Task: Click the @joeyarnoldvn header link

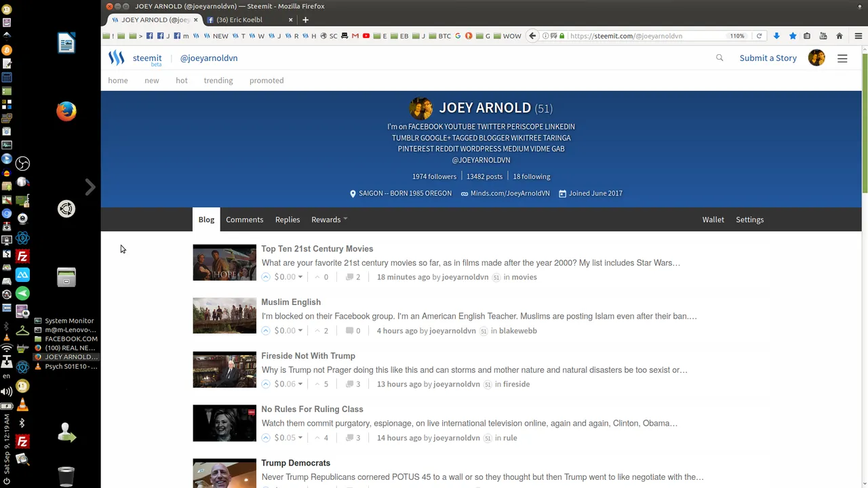Action: coord(209,58)
